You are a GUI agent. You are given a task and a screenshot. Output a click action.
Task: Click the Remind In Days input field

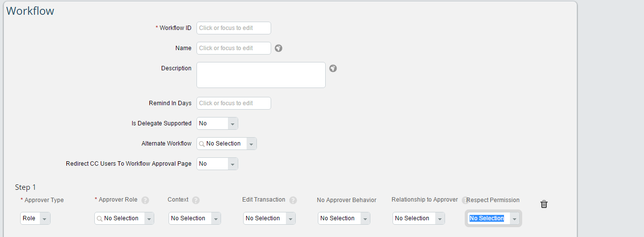pos(234,103)
